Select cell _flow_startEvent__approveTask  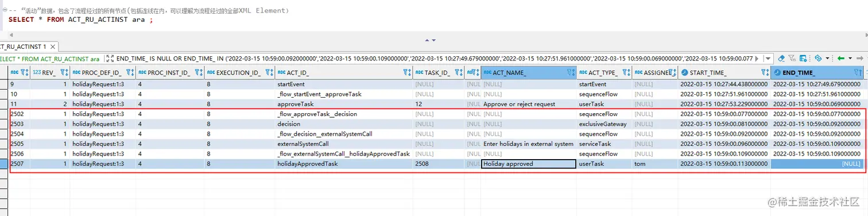pos(343,94)
